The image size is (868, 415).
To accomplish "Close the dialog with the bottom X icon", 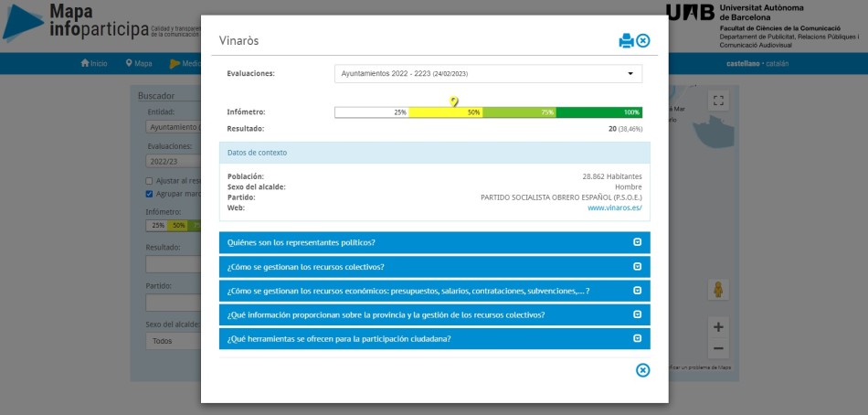I will (x=642, y=369).
